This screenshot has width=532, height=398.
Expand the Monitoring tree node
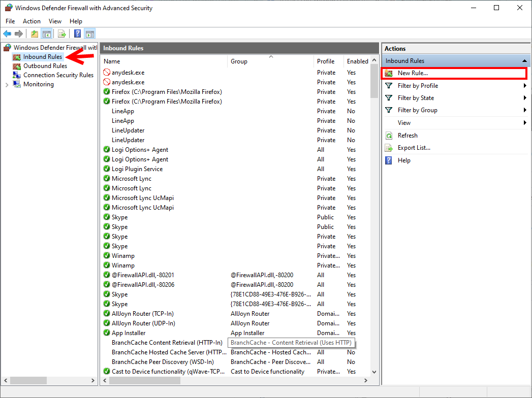7,85
